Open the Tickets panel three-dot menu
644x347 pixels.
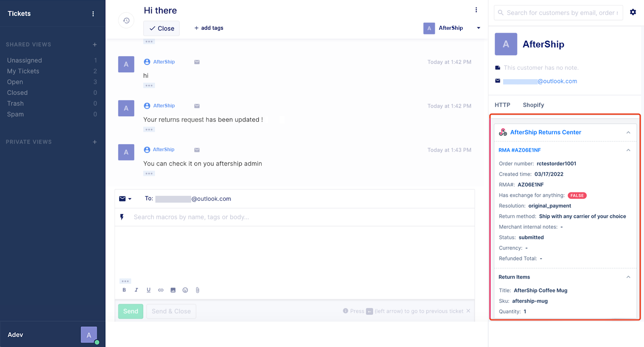coord(93,14)
